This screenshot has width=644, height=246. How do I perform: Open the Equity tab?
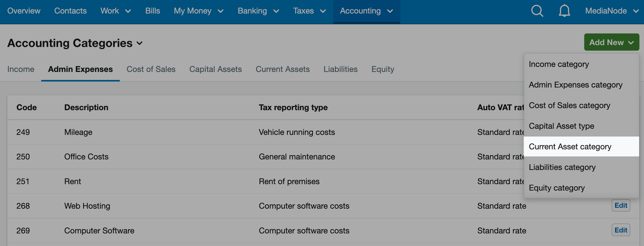coord(383,69)
